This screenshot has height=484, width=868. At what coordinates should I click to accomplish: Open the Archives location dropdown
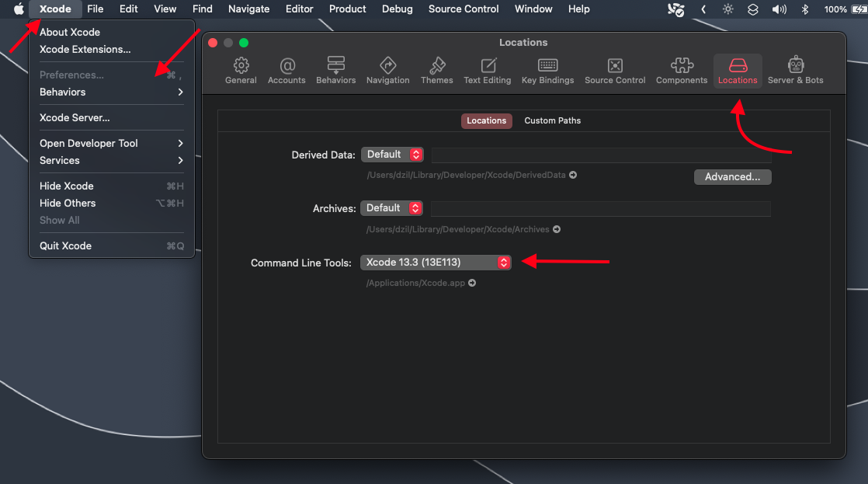[392, 208]
